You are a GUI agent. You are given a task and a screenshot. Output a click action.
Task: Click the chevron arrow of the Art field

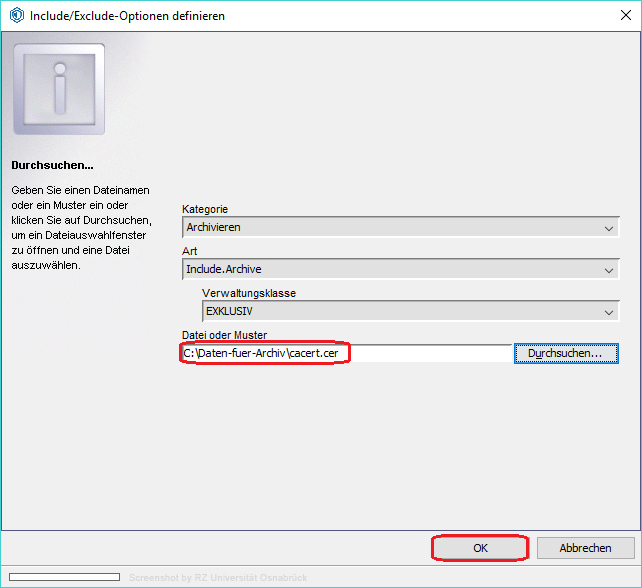(610, 270)
